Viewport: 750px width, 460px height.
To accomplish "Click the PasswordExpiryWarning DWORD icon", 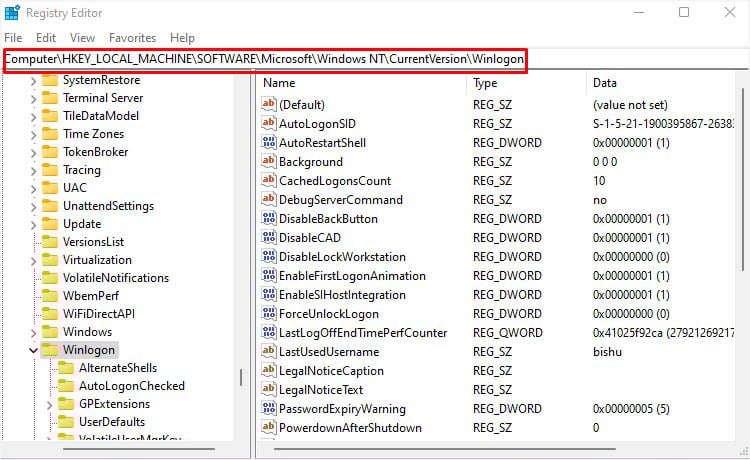I will (269, 408).
